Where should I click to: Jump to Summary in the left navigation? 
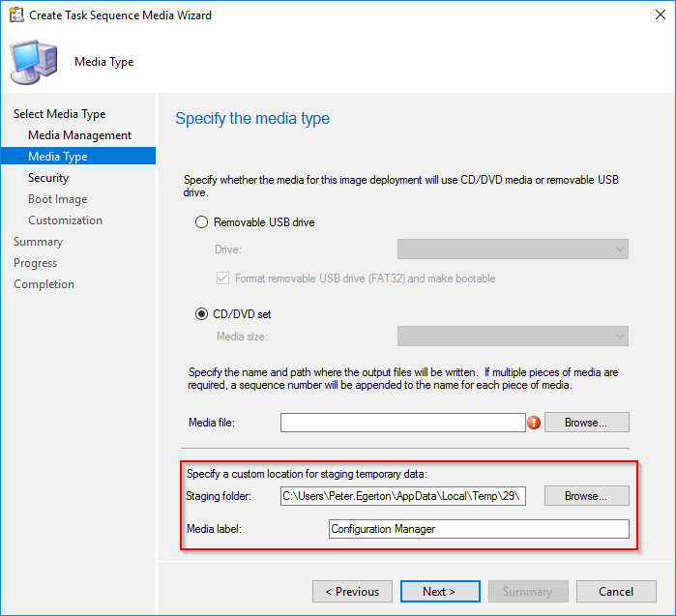coord(38,242)
